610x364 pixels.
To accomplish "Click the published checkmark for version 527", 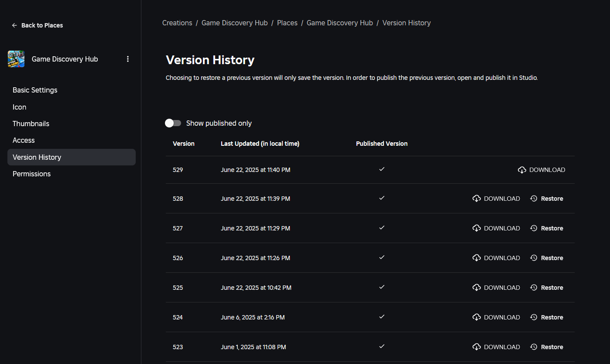I will point(382,228).
